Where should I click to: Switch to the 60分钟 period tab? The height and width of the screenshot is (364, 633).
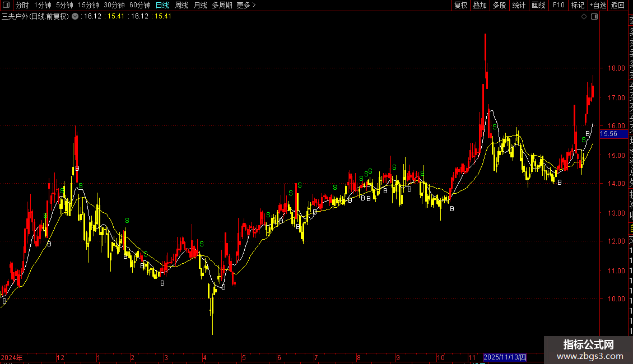click(140, 5)
